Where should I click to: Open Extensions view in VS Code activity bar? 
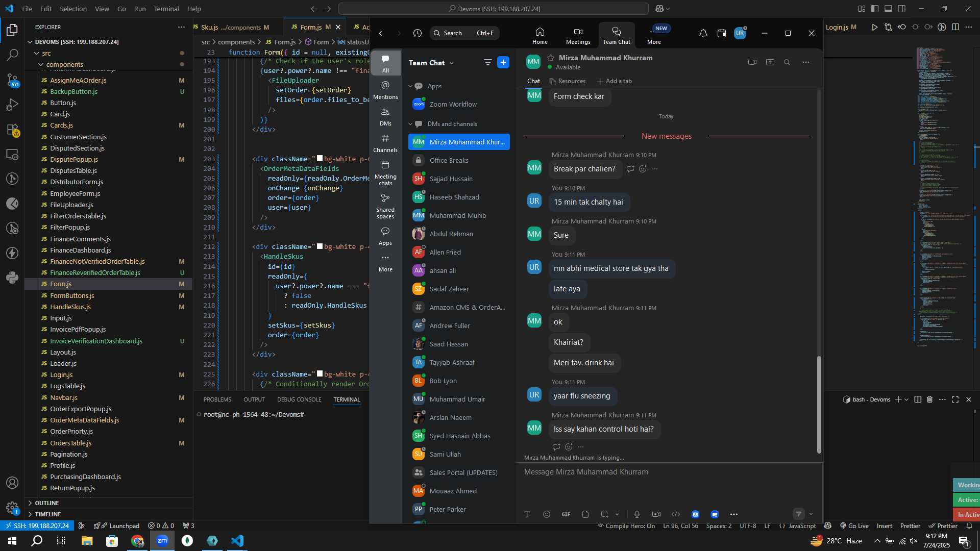[x=12, y=130]
